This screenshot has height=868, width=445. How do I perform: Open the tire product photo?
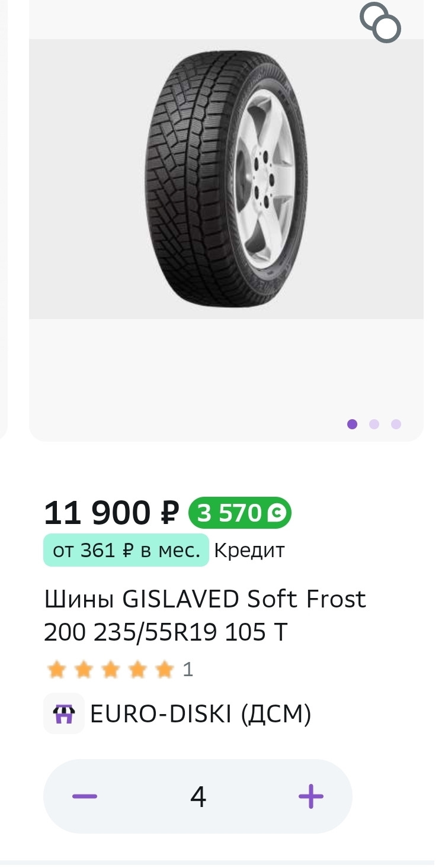tap(226, 179)
